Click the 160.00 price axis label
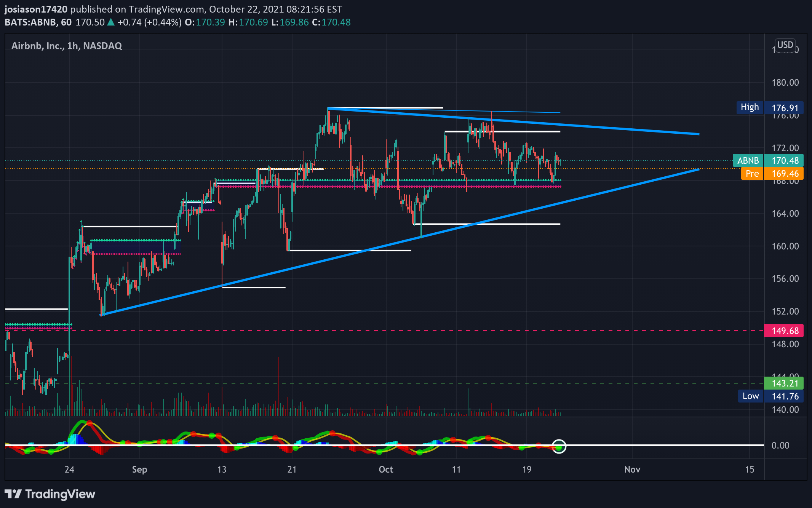The height and width of the screenshot is (508, 812). (785, 246)
